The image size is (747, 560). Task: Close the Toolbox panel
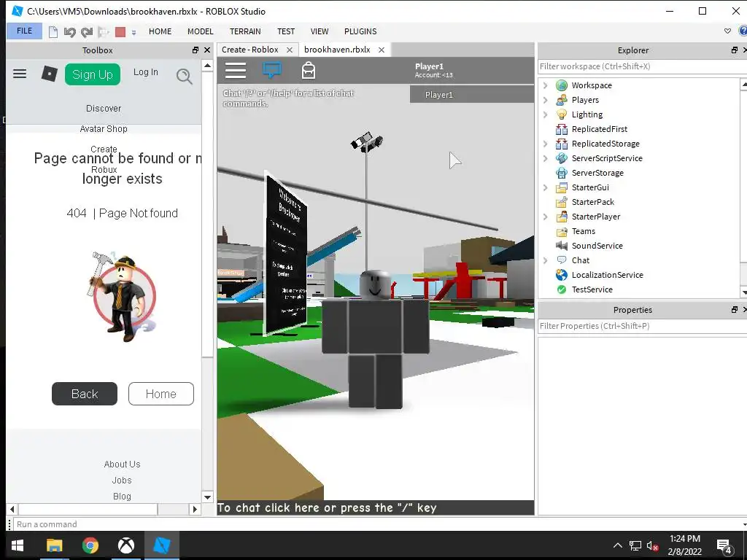click(x=207, y=50)
